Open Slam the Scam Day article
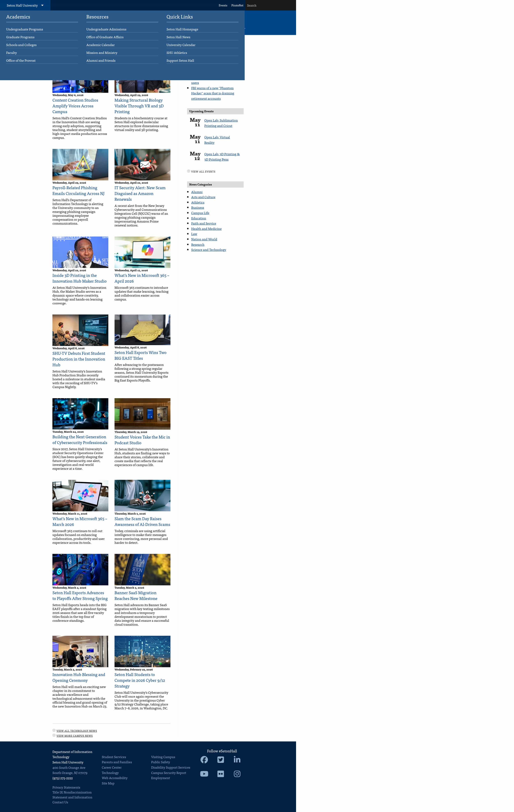The width and height of the screenshot is (514, 812). pyautogui.click(x=142, y=522)
